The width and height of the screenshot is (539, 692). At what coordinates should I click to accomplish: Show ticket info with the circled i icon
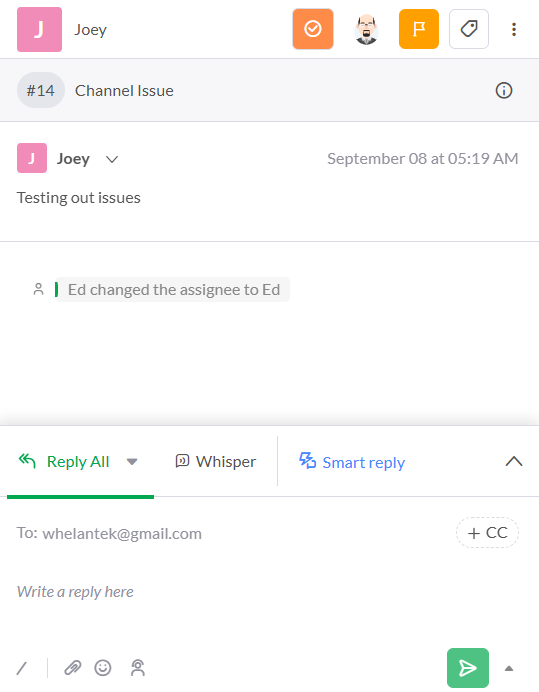click(x=504, y=90)
